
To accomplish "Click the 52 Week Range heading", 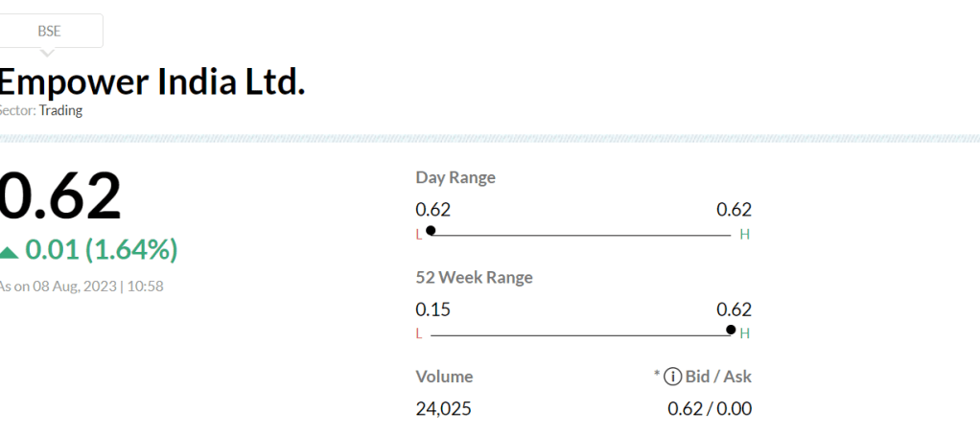I will [x=474, y=277].
